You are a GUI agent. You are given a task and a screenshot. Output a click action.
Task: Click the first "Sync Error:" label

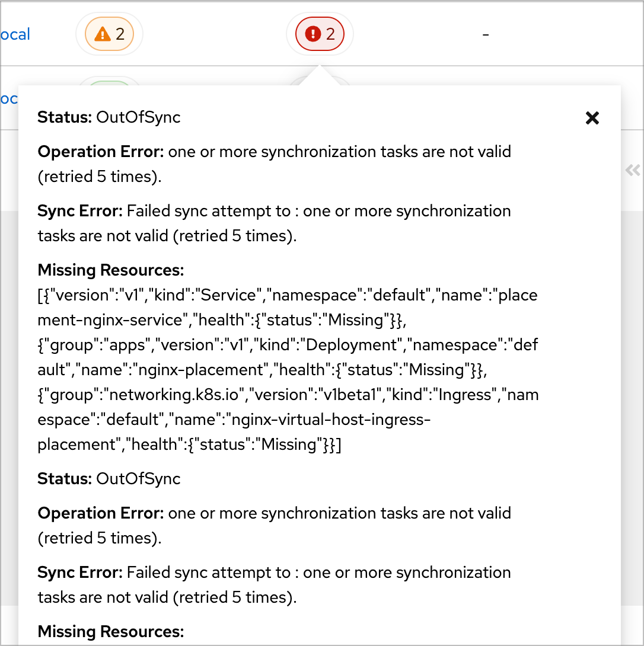coord(79,211)
